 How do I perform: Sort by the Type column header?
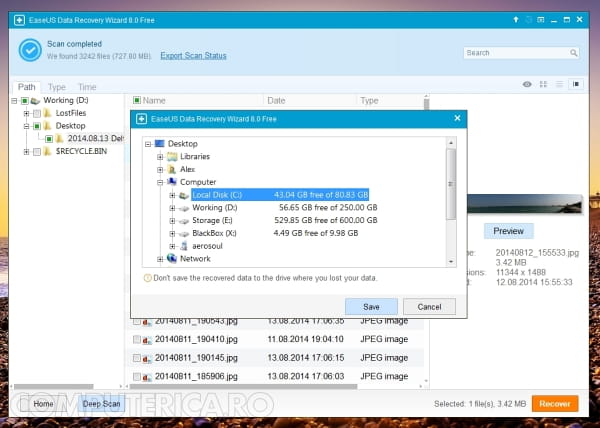[x=369, y=101]
